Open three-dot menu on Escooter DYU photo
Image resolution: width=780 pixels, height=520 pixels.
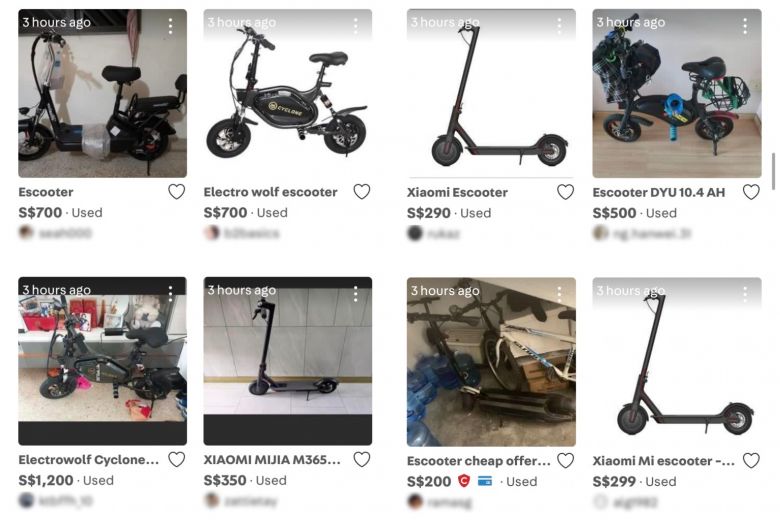(x=745, y=26)
